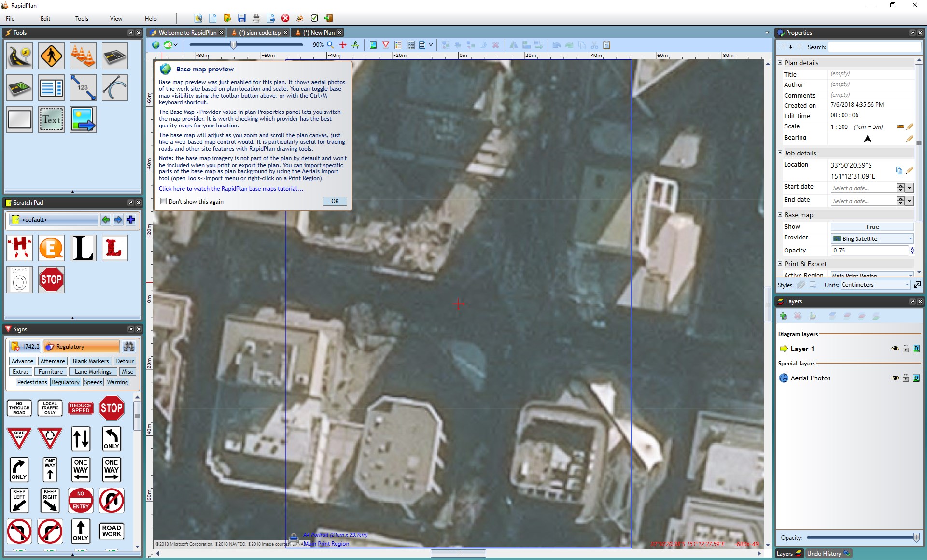Viewport: 927px width, 560px height.
Task: Switch to Welcome to RapidPlan tab
Action: 187,33
